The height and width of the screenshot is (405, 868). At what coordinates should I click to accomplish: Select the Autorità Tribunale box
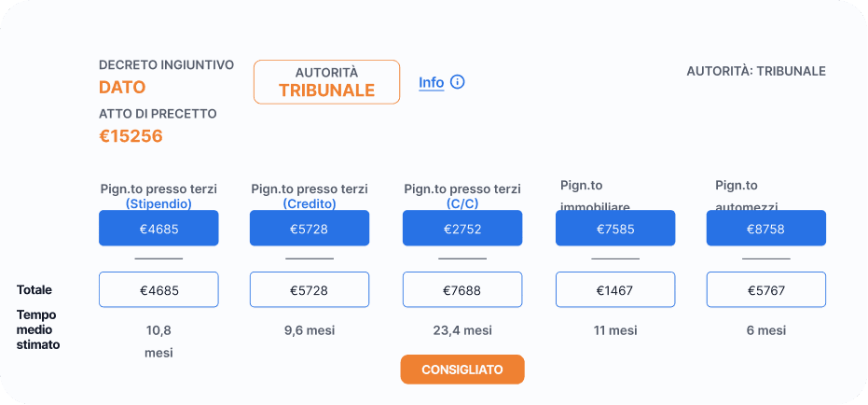(326, 82)
